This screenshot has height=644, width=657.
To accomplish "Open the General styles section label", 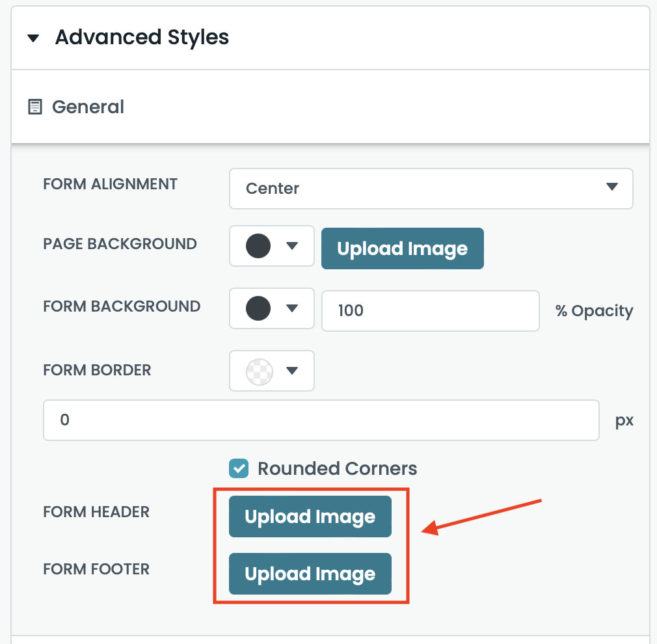I will click(x=88, y=107).
